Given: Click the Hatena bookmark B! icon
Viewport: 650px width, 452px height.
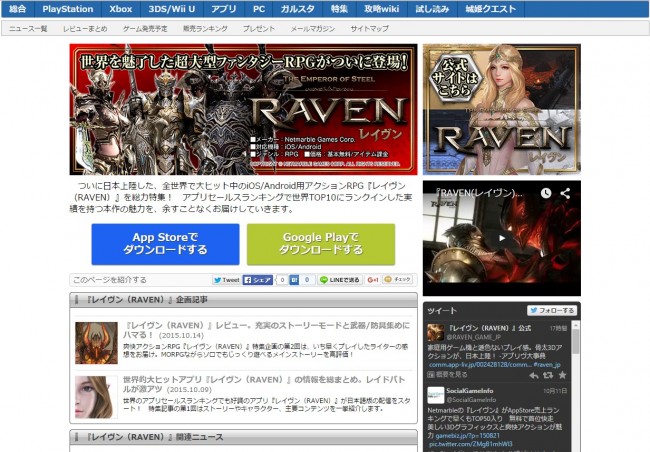Looking at the screenshot, I should coord(294,280).
